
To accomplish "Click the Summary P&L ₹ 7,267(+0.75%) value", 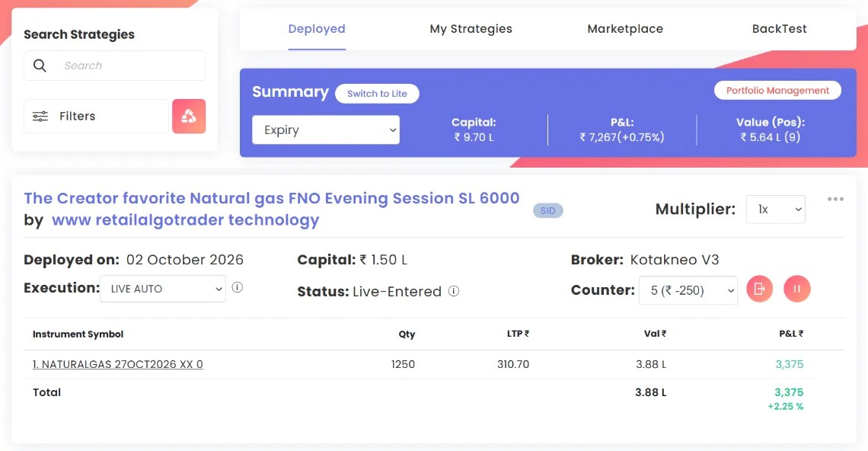I will pos(621,137).
